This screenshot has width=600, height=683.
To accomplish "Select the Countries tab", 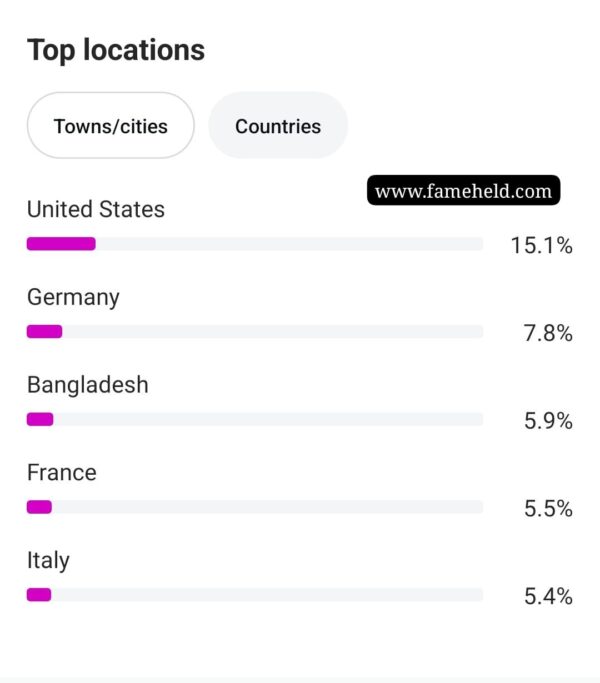I will click(x=278, y=125).
